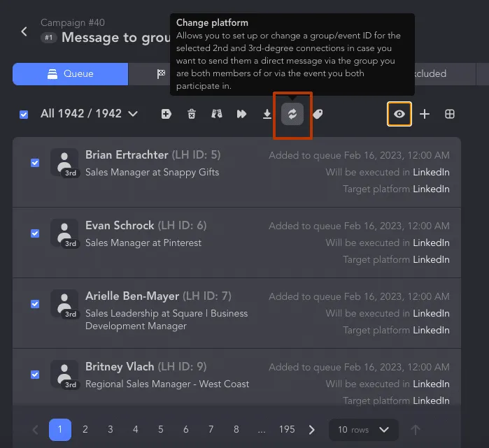Click the add-to-queue plus icon in toolbar
Screen dimensions: 489x448
pos(166,114)
